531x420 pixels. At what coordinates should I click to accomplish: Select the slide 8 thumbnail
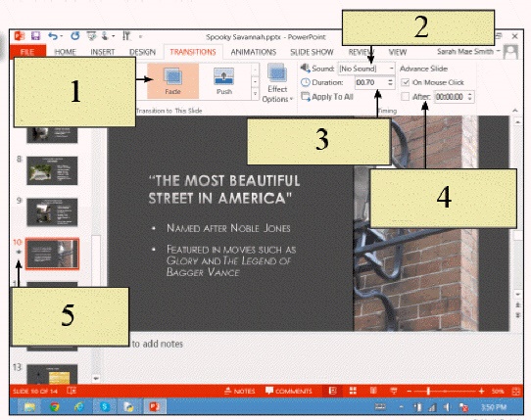point(52,170)
